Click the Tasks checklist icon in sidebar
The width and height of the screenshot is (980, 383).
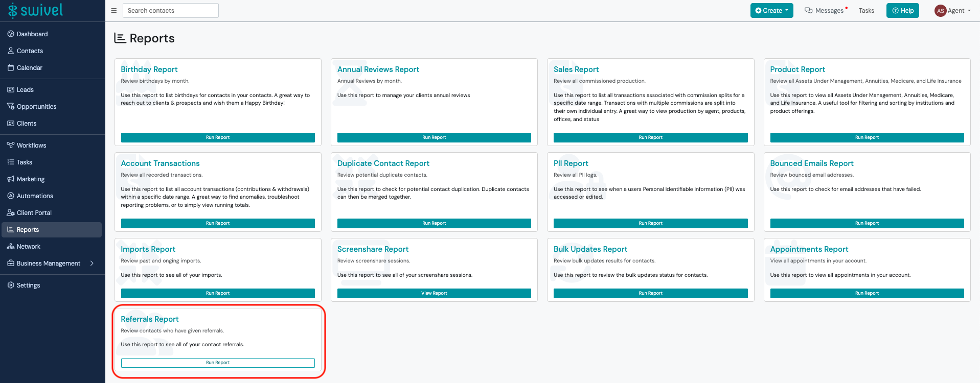[x=11, y=162]
